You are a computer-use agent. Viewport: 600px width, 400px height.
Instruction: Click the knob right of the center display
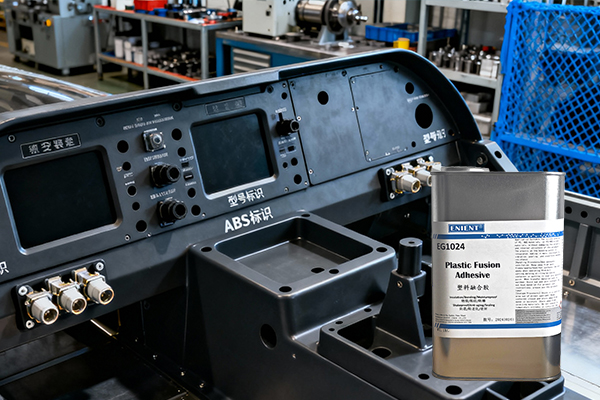click(x=287, y=127)
